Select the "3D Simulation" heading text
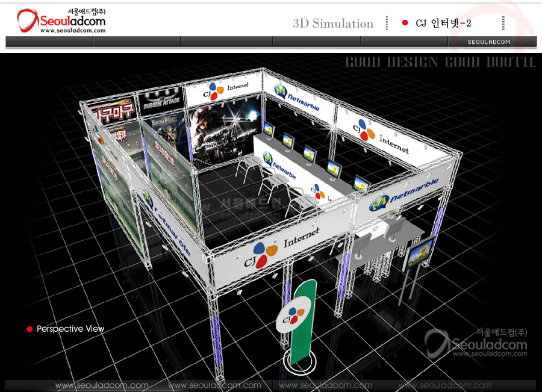Image resolution: width=542 pixels, height=392 pixels. point(333,23)
